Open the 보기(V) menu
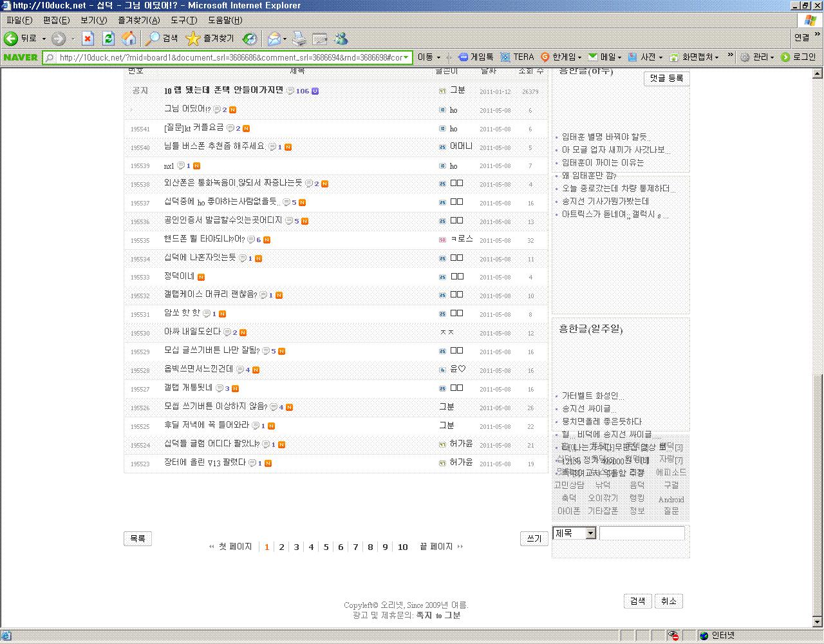This screenshot has height=644, width=824. click(x=93, y=21)
